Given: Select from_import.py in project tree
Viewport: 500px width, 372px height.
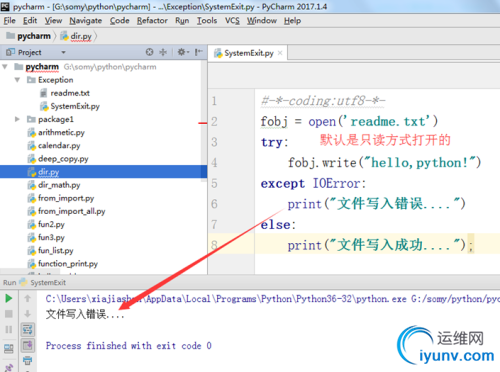Looking at the screenshot, I should 61,198.
